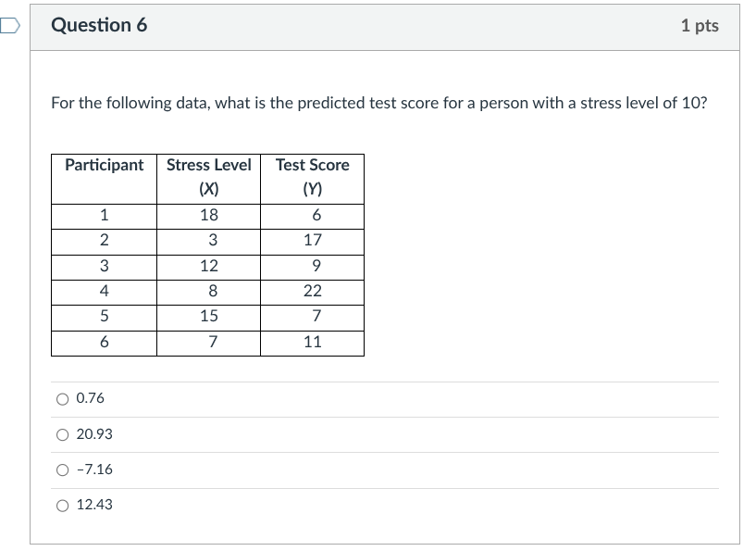This screenshot has width=756, height=551.
Task: Click the stress level value 18
Action: (x=207, y=215)
